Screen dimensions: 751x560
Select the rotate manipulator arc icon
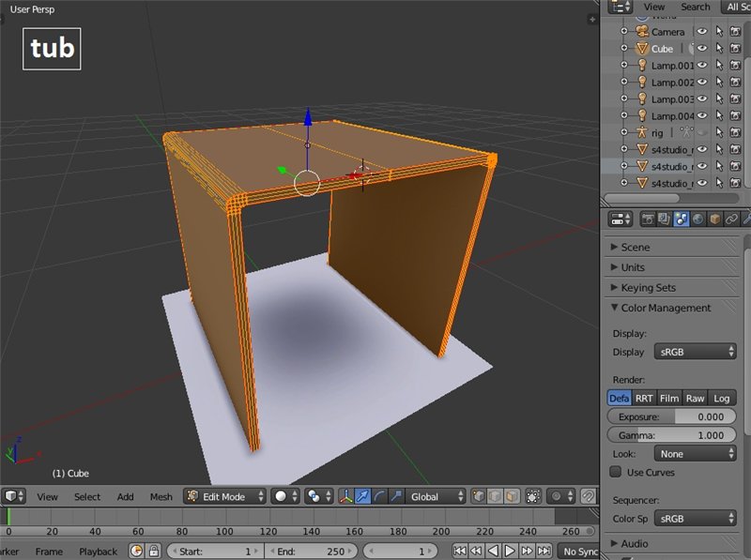[x=379, y=496]
